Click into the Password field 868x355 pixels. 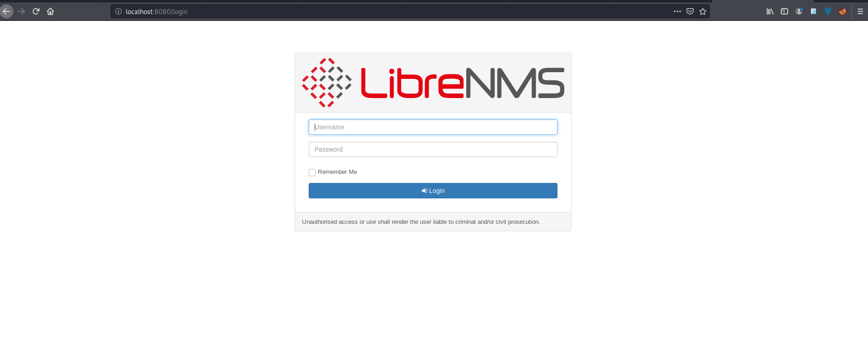click(433, 149)
